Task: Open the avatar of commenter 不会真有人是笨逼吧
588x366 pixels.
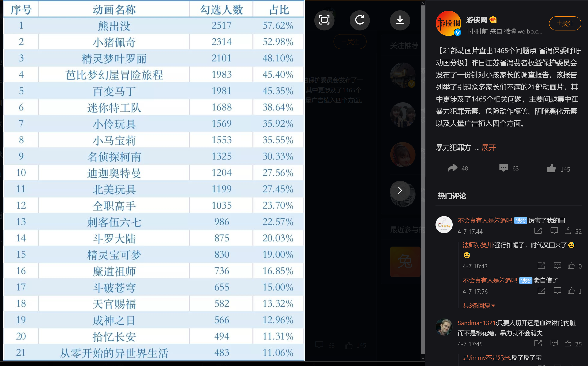Action: point(444,225)
